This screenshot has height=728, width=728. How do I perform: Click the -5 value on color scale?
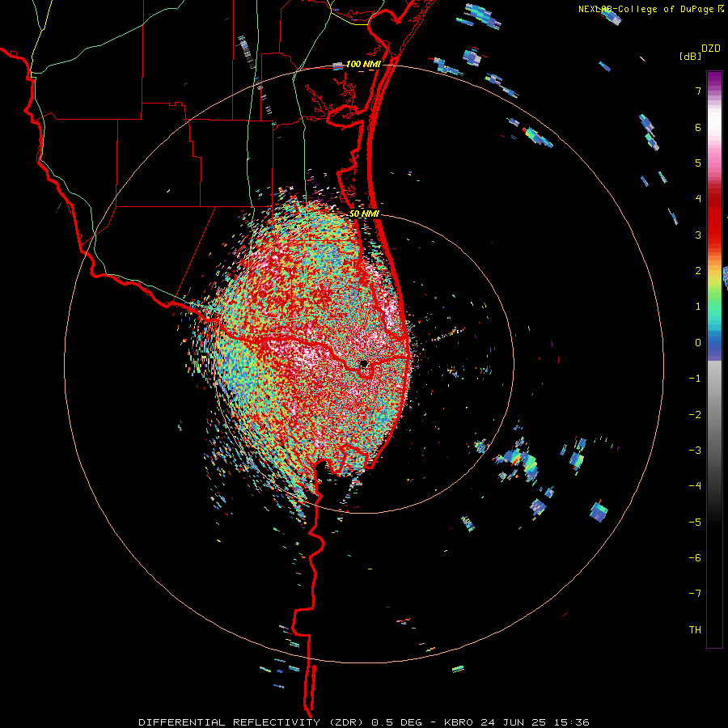click(695, 523)
